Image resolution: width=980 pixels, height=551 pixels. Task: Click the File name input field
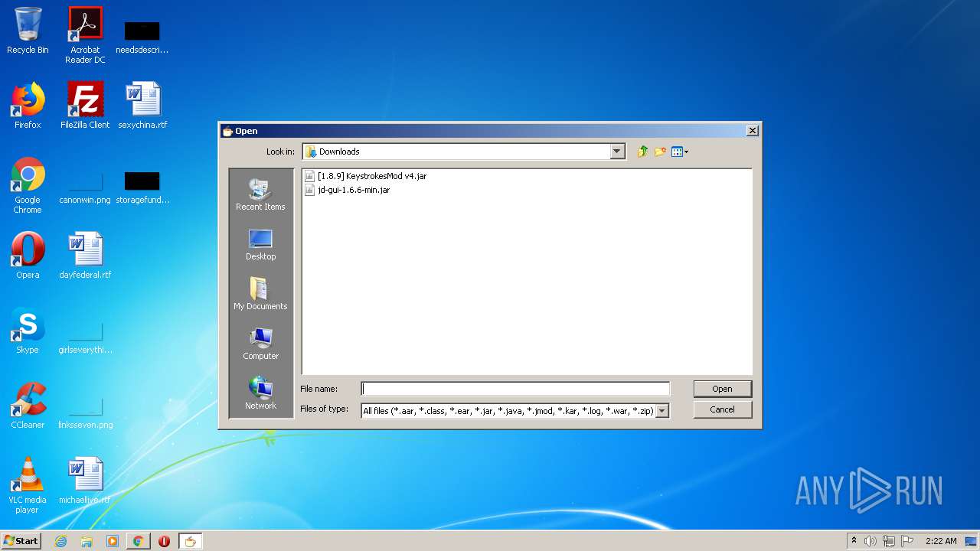pyautogui.click(x=515, y=389)
